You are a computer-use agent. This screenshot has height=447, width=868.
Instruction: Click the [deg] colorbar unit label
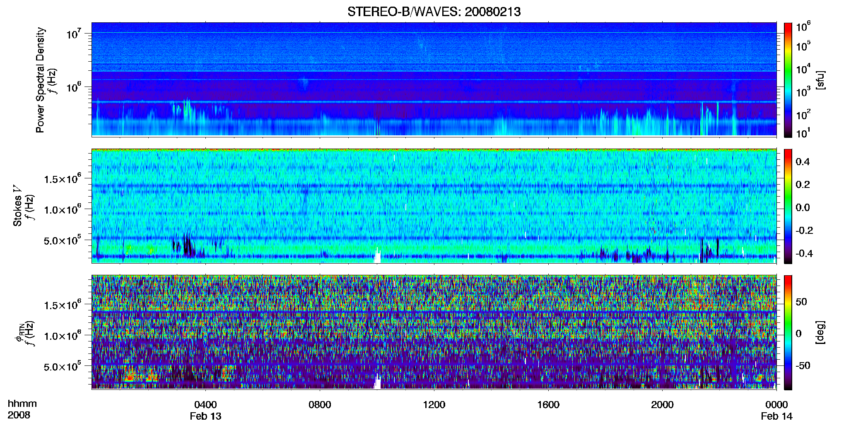tap(820, 332)
